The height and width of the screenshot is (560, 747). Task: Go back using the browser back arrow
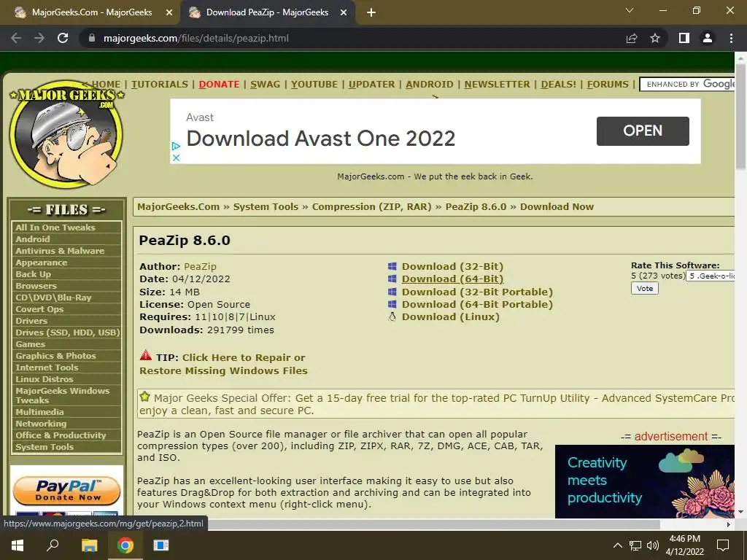click(16, 38)
